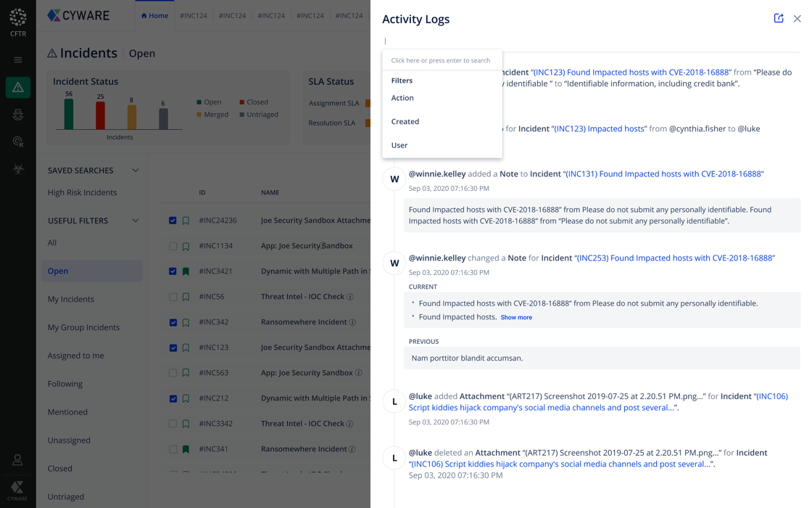This screenshot has width=812, height=508.
Task: Click the CFTR logo icon at top
Action: point(18,17)
